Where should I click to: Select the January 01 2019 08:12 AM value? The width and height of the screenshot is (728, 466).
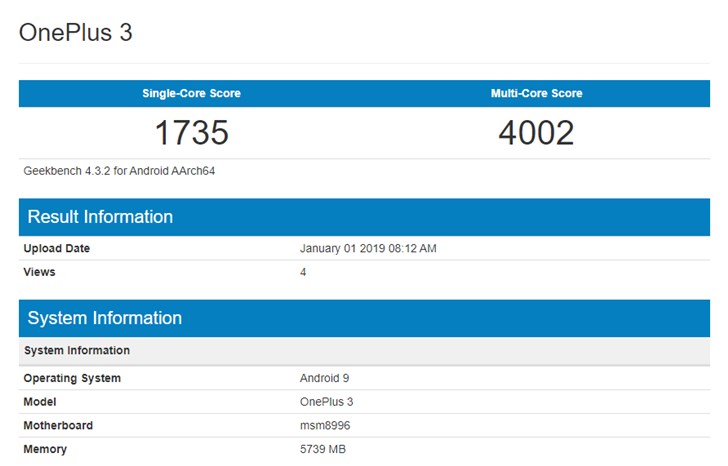pyautogui.click(x=368, y=248)
